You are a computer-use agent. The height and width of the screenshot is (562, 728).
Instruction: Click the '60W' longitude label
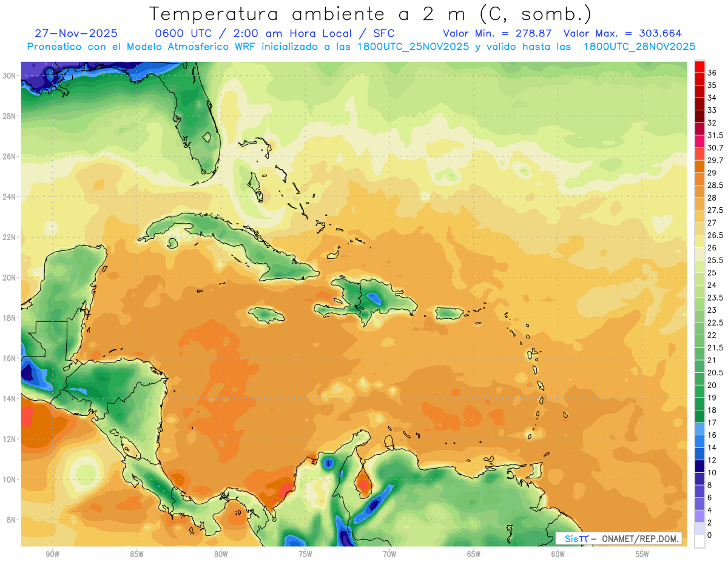pos(558,555)
